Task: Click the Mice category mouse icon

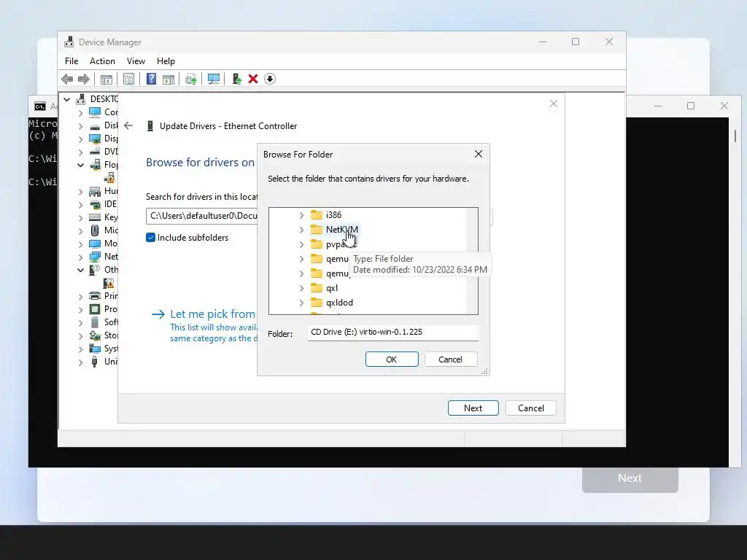Action: click(x=95, y=230)
